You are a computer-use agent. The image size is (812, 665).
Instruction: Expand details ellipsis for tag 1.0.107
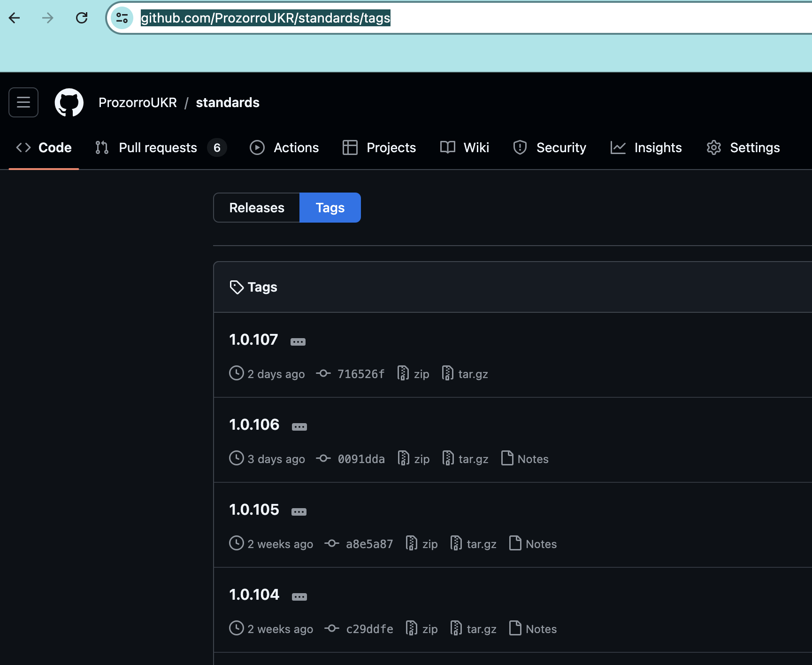tap(298, 342)
